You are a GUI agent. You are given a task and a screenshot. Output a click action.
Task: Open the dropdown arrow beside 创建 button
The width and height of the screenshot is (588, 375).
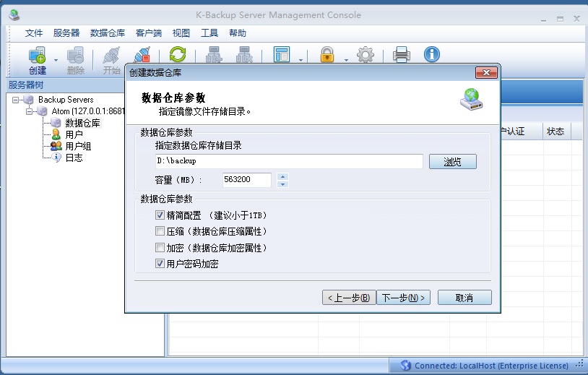tap(56, 60)
